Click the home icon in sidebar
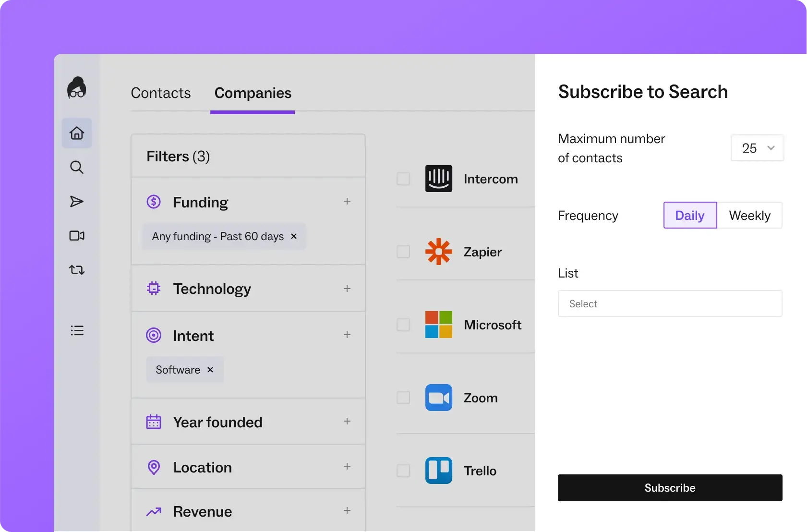The height and width of the screenshot is (532, 807). click(x=77, y=133)
